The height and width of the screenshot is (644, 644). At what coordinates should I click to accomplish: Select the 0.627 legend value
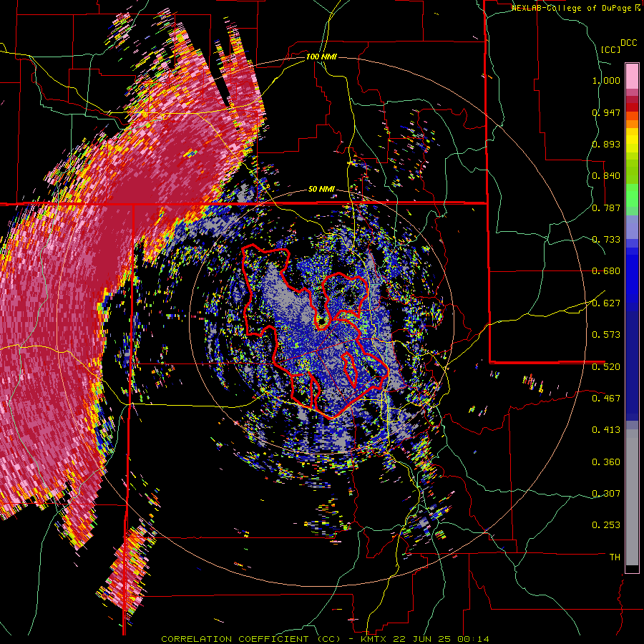[x=606, y=303]
